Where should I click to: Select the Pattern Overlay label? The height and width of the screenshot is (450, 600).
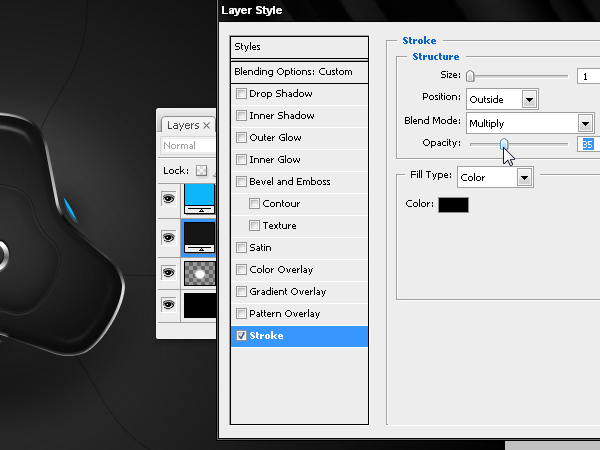click(x=284, y=313)
